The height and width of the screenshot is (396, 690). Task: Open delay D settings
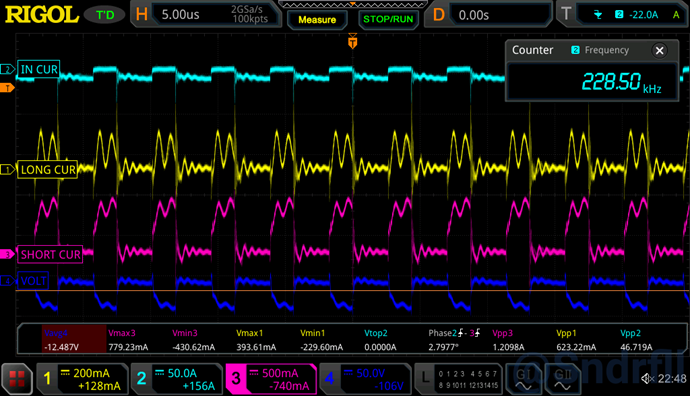[x=488, y=15]
